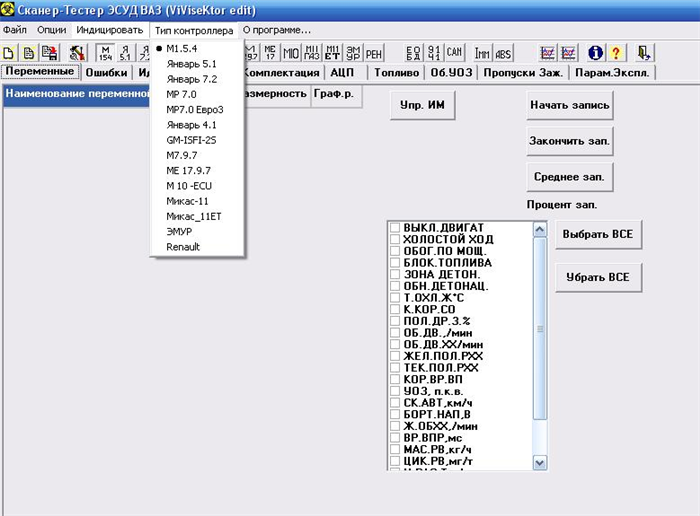The image size is (700, 516).
Task: Click the Начать запись button
Action: coord(570,105)
